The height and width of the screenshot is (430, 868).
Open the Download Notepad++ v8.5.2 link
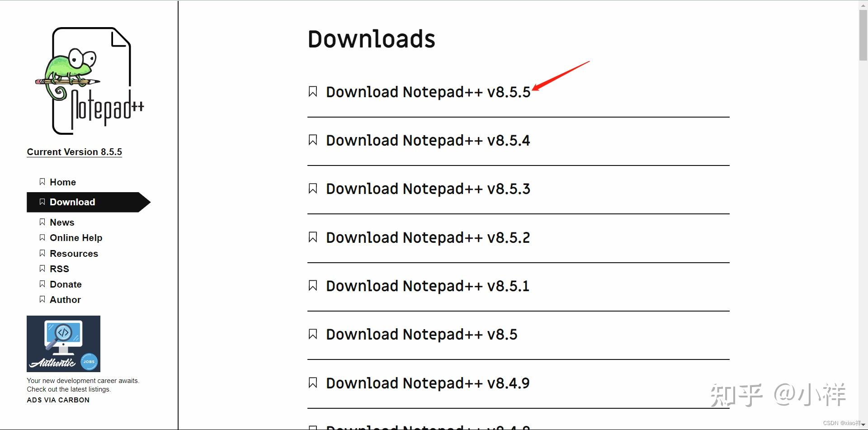pyautogui.click(x=428, y=238)
